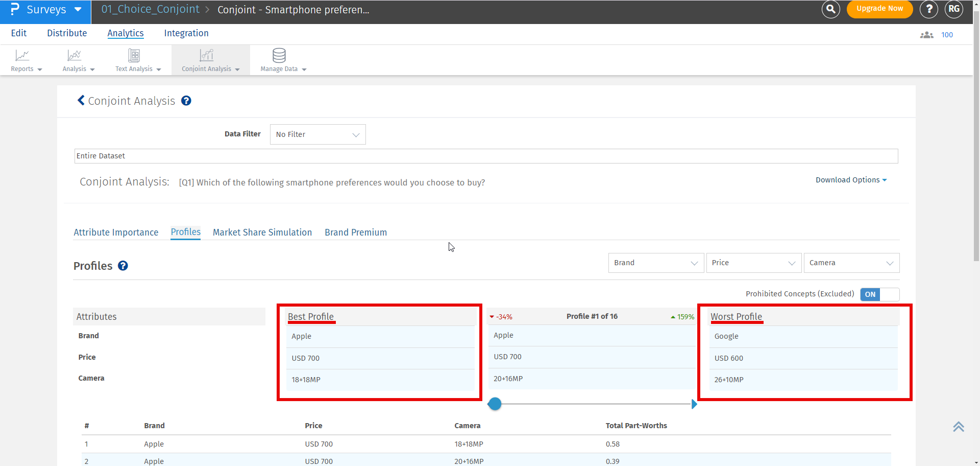Open help question mark in header
The image size is (980, 466).
pos(929,9)
